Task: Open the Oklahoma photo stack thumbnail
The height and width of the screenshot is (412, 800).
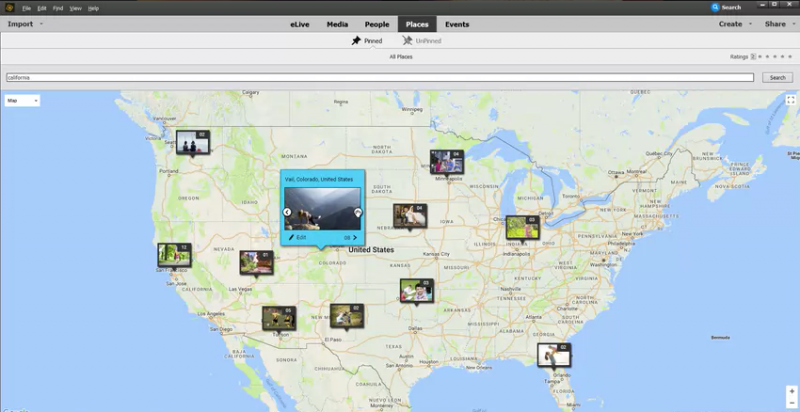Action: point(417,291)
